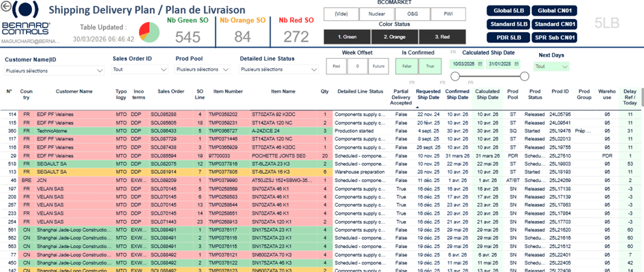Sort by Item Name column header

tap(283, 91)
